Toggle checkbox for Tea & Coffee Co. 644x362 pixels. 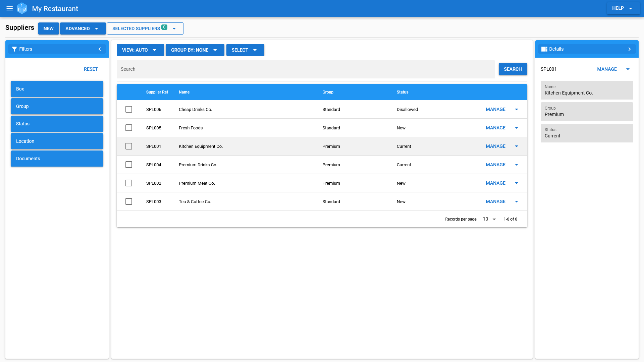click(x=129, y=201)
